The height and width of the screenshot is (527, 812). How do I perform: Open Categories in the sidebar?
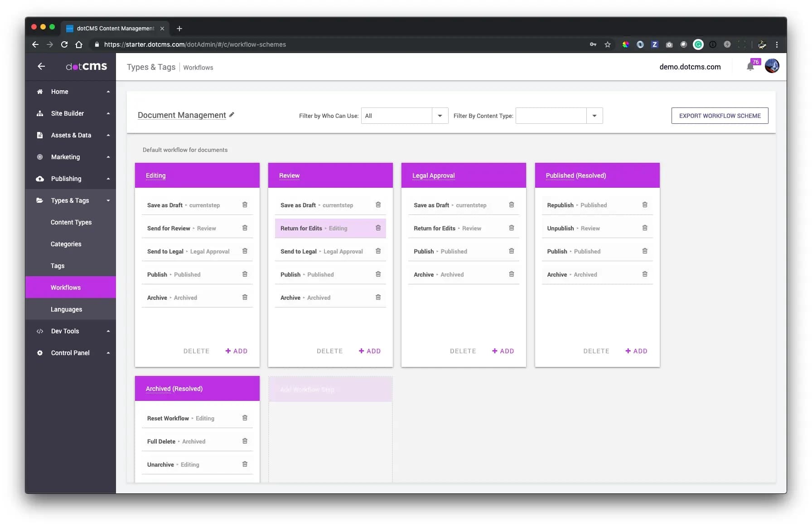pos(71,244)
